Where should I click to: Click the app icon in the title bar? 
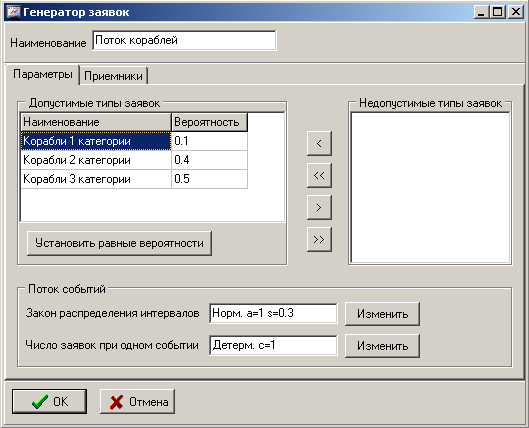pos(14,12)
